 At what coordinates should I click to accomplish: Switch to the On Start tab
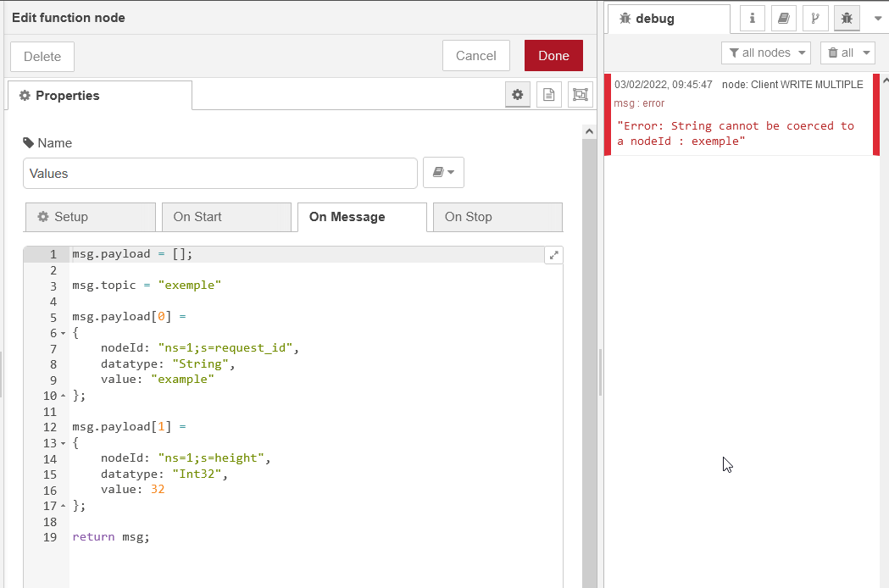(x=226, y=217)
